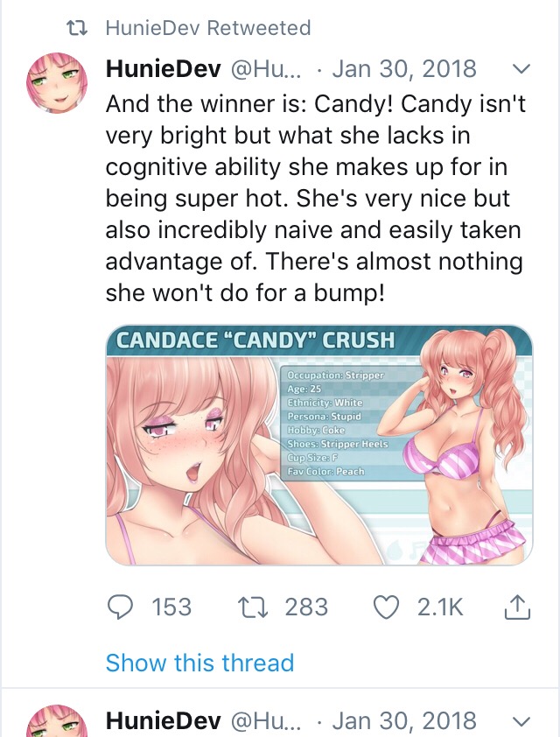Click the @Hu... handle in the bottom tweet
The width and height of the screenshot is (560, 737).
coord(265,720)
